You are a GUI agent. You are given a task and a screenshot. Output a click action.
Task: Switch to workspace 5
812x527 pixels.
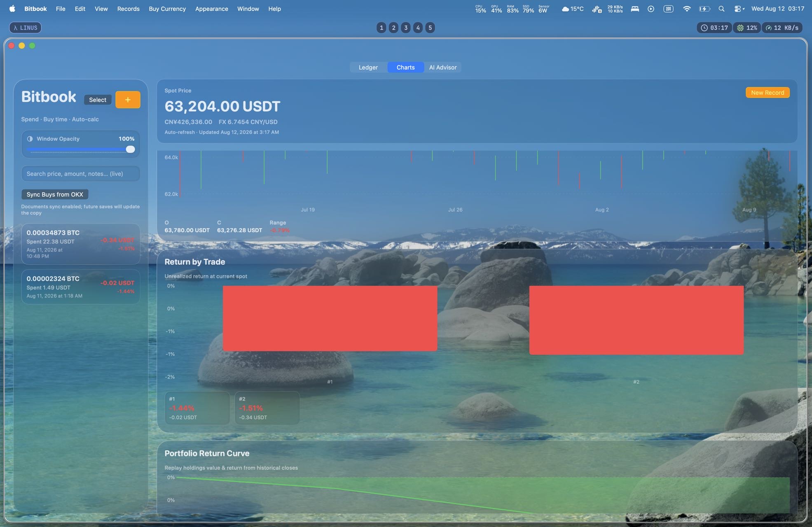point(430,28)
